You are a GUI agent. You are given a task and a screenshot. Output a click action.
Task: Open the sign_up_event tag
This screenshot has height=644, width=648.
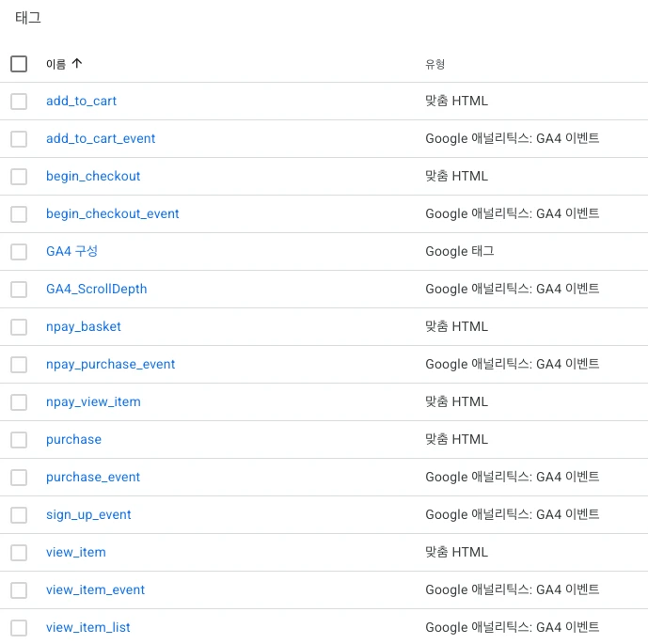pyautogui.click(x=88, y=514)
